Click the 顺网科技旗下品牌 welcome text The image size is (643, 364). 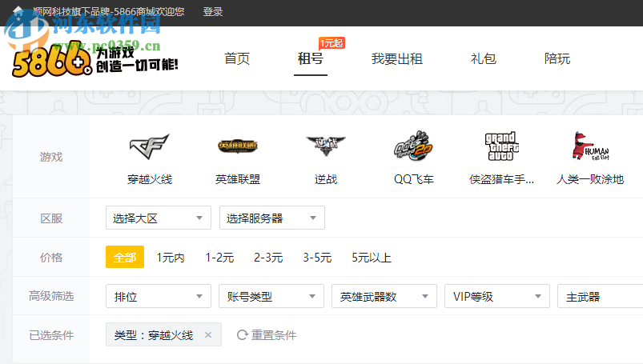[x=109, y=11]
